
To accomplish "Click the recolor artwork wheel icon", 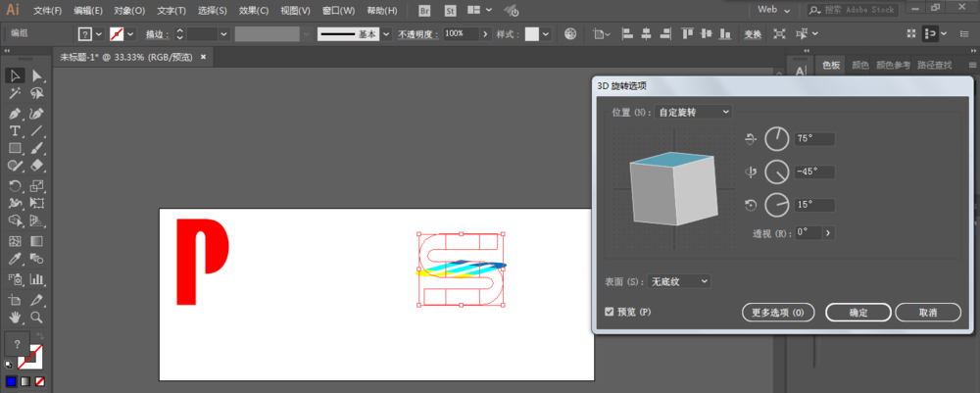I will coord(570,33).
